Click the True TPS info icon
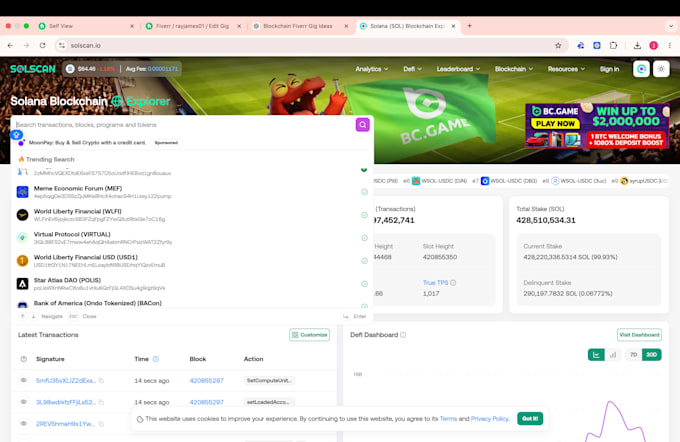The height and width of the screenshot is (442, 680). point(453,283)
